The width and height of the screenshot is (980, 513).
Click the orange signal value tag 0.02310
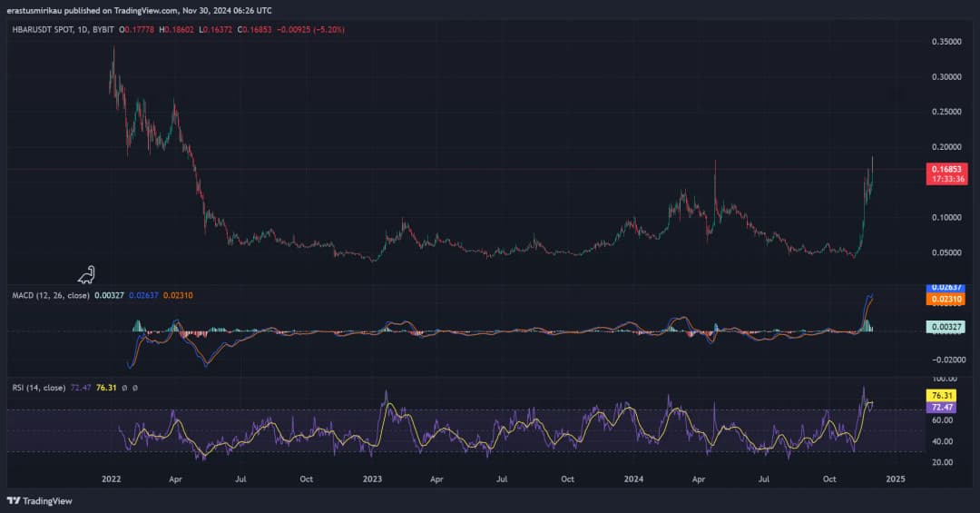(x=946, y=299)
